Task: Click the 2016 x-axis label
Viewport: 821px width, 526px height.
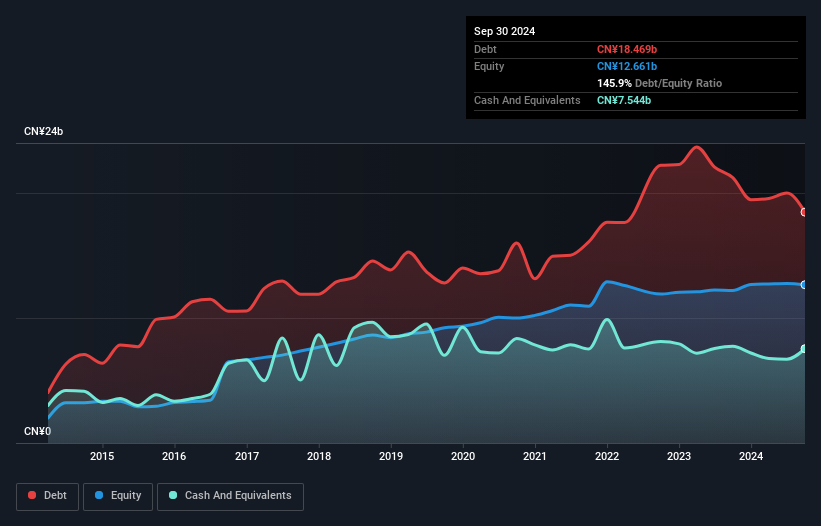Action: [174, 456]
